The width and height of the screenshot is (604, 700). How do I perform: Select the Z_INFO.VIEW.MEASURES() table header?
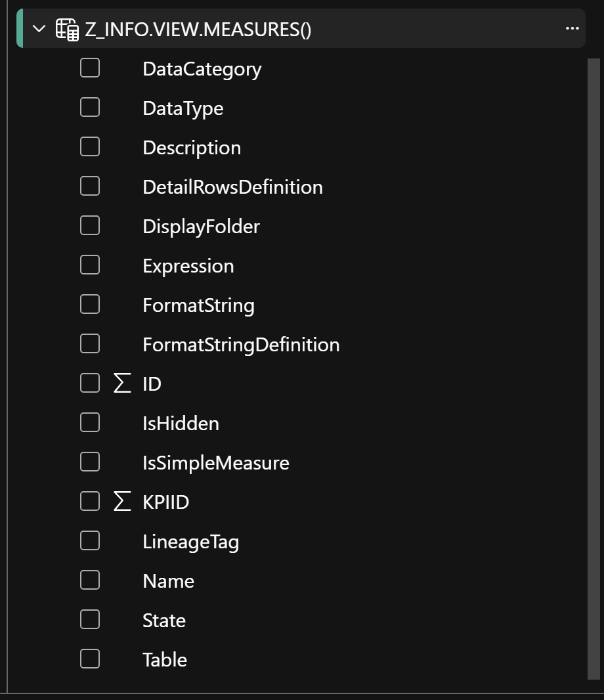198,30
